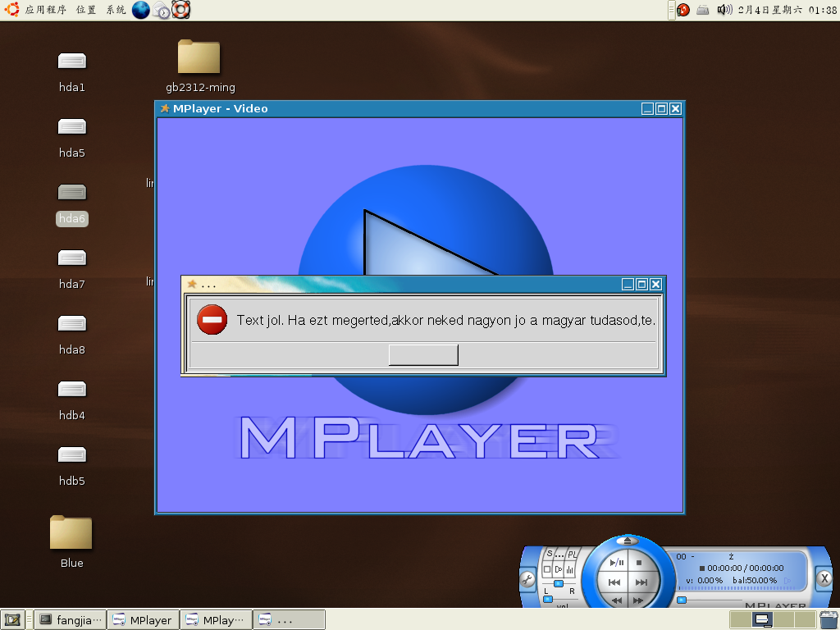Click the red update notifier tray icon
840x630 pixels.
click(x=683, y=10)
